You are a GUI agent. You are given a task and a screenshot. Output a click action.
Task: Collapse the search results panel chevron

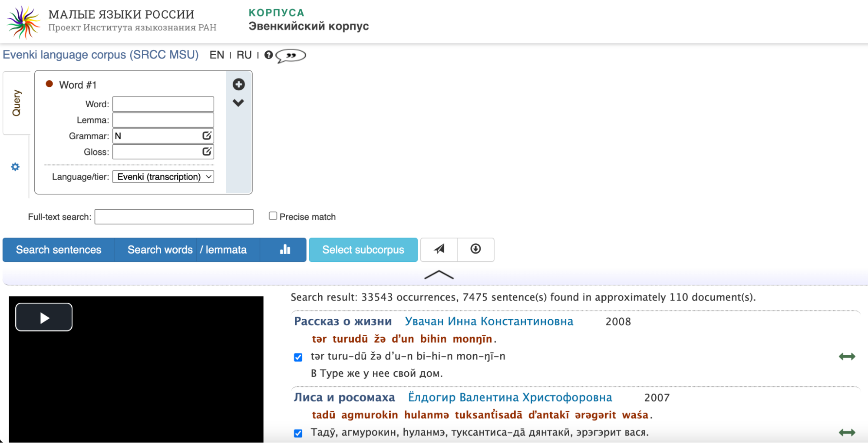439,275
